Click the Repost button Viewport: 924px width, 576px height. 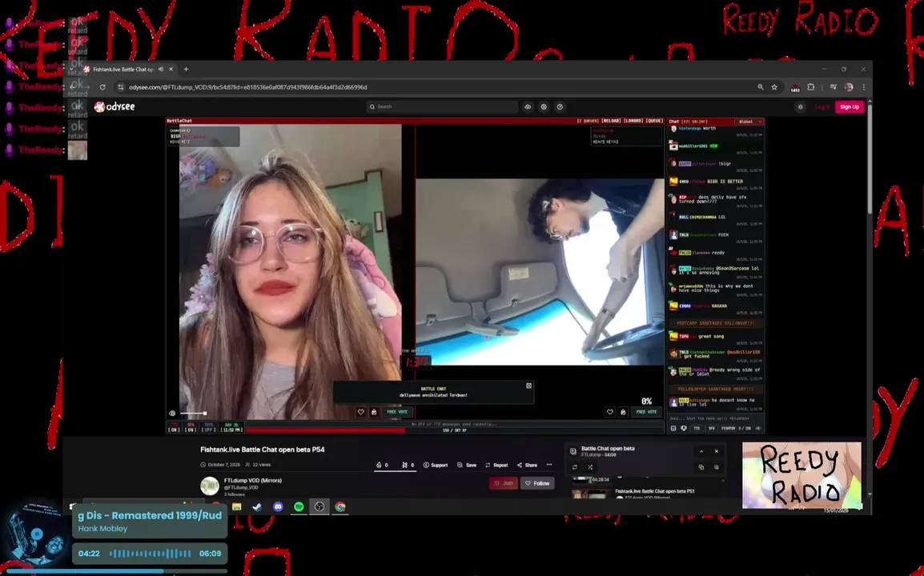click(x=496, y=465)
